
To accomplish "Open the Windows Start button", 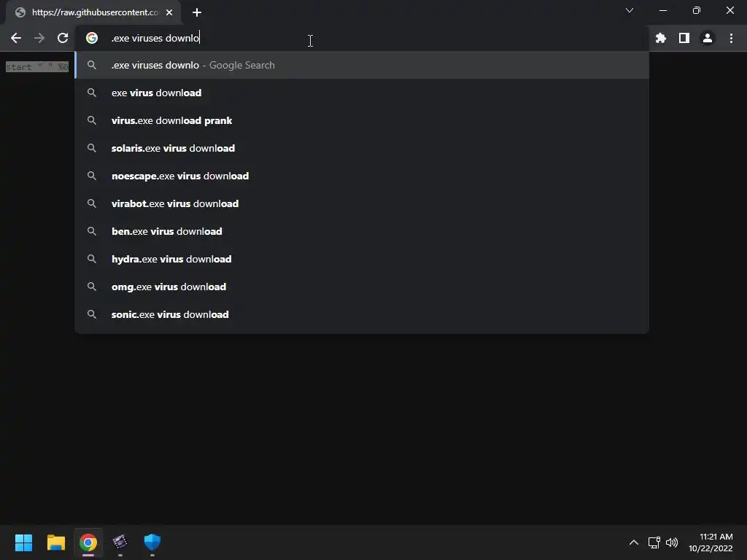I will [23, 542].
